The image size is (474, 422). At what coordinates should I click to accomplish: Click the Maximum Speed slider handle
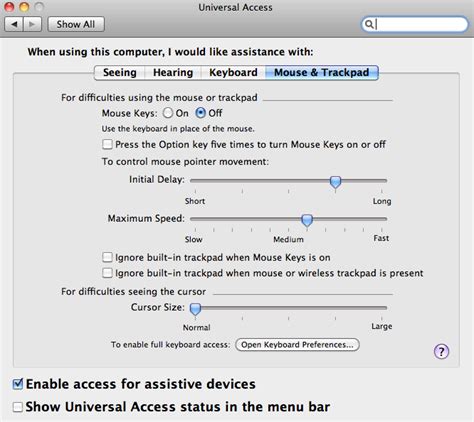(307, 220)
